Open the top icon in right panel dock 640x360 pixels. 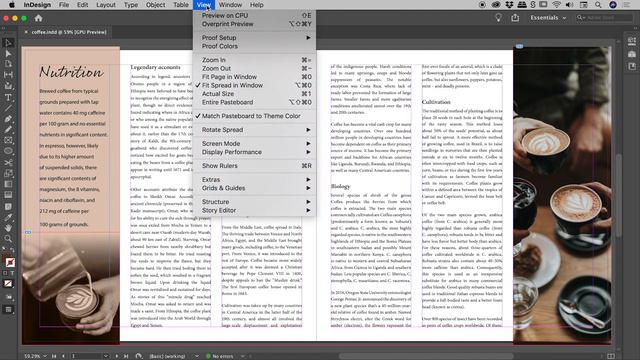coord(632,41)
